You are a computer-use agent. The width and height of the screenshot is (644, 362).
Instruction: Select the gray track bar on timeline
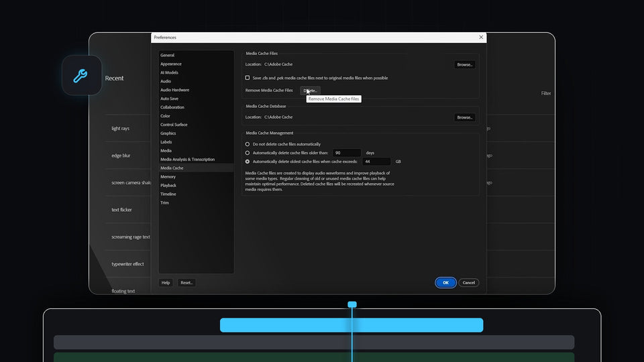pyautogui.click(x=314, y=343)
